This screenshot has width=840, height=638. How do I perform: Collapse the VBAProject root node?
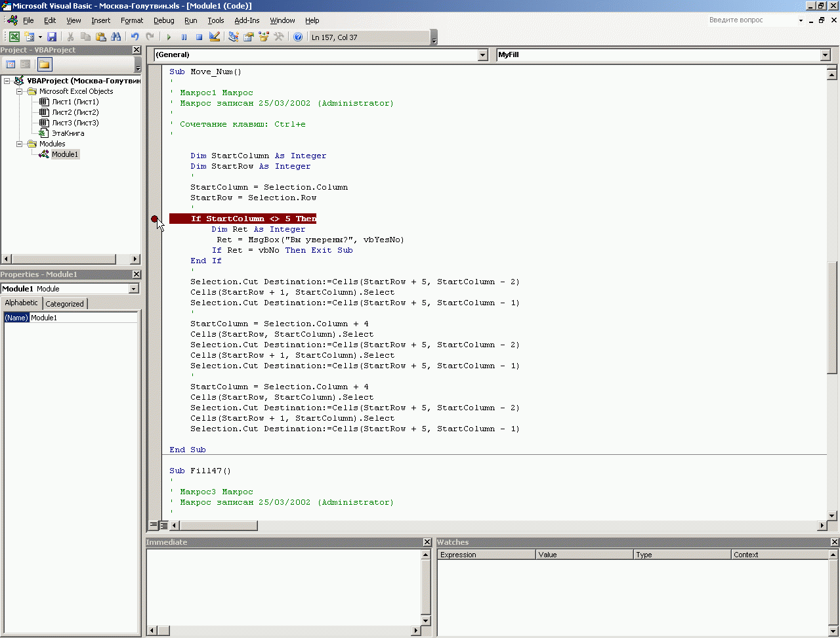[x=7, y=81]
